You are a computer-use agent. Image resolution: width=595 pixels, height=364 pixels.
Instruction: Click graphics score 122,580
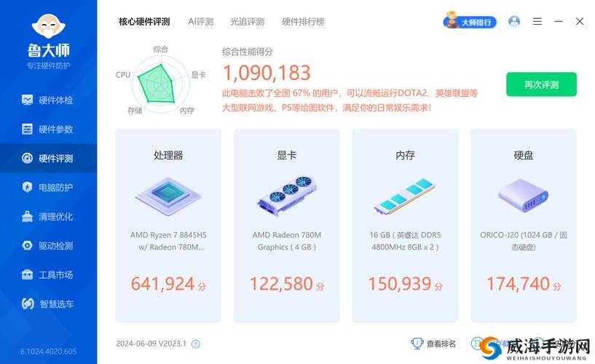[281, 284]
